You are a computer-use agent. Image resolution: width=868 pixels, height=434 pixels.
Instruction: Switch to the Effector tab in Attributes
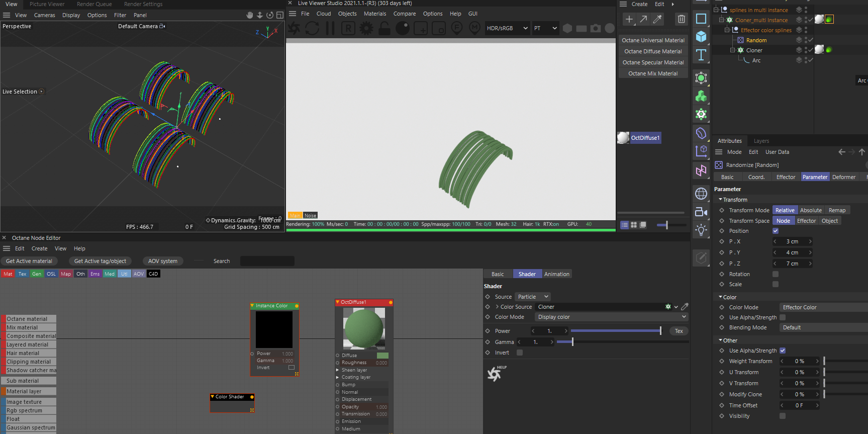click(x=786, y=177)
